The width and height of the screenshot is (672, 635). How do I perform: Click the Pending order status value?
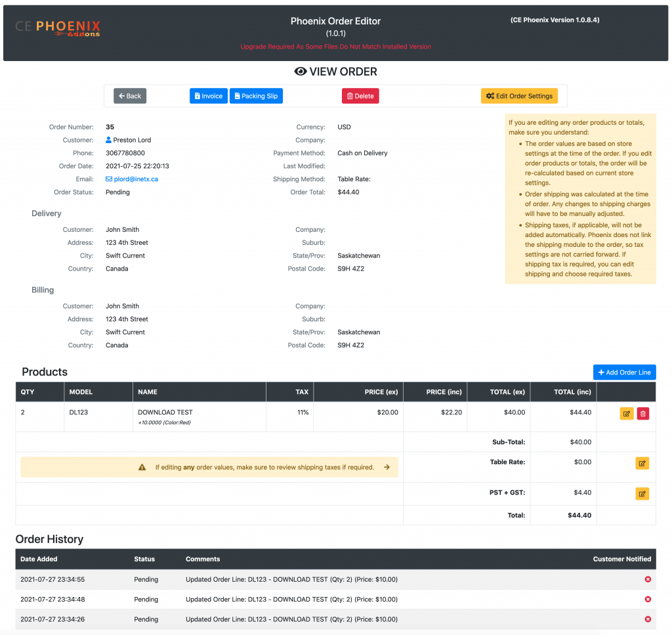117,192
